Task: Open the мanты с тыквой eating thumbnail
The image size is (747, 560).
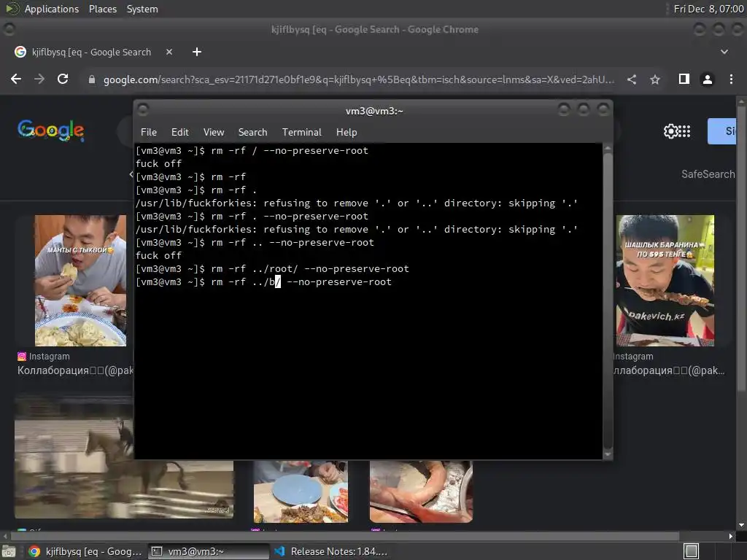Action: 80,281
